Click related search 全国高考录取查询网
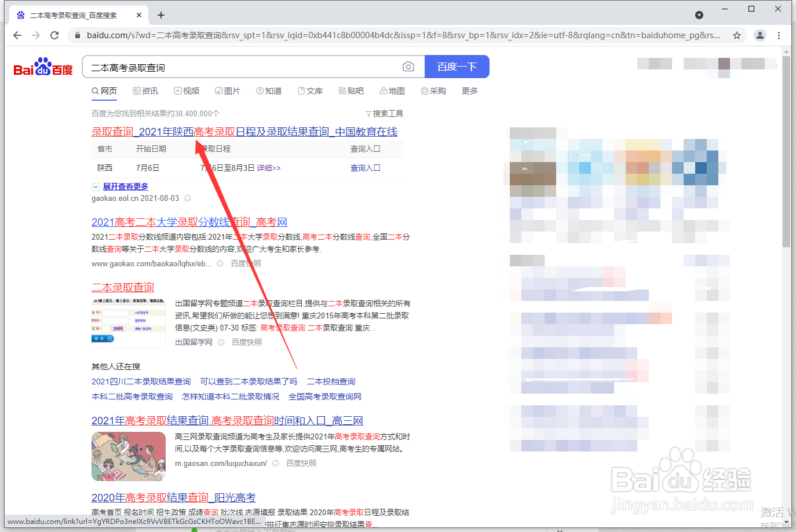 pos(325,397)
